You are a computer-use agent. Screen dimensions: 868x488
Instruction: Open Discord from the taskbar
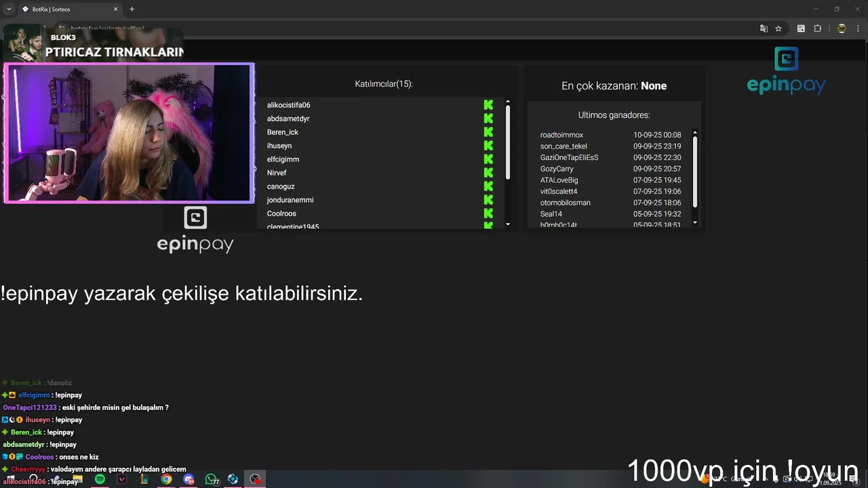[189, 479]
